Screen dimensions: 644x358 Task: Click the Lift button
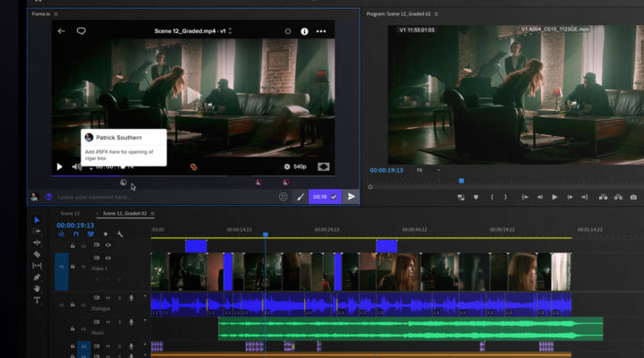point(603,197)
